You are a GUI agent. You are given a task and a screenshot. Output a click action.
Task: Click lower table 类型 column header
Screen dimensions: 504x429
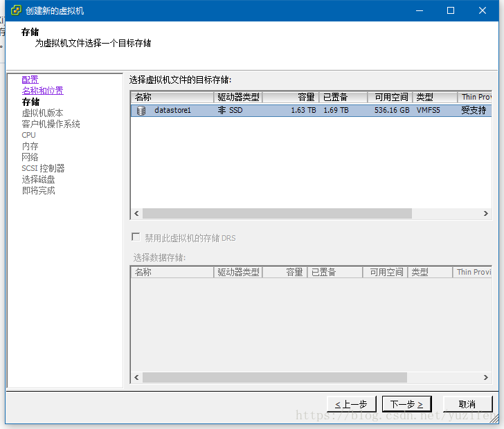pyautogui.click(x=430, y=272)
